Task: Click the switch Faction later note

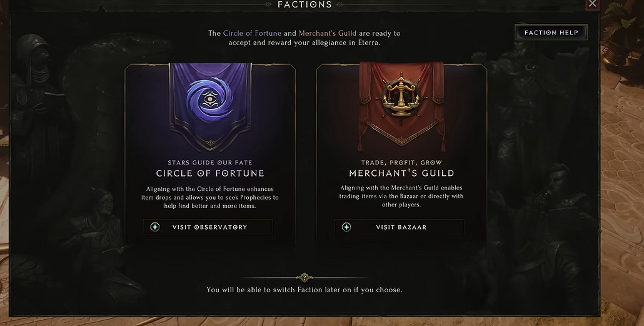Action: tap(304, 290)
